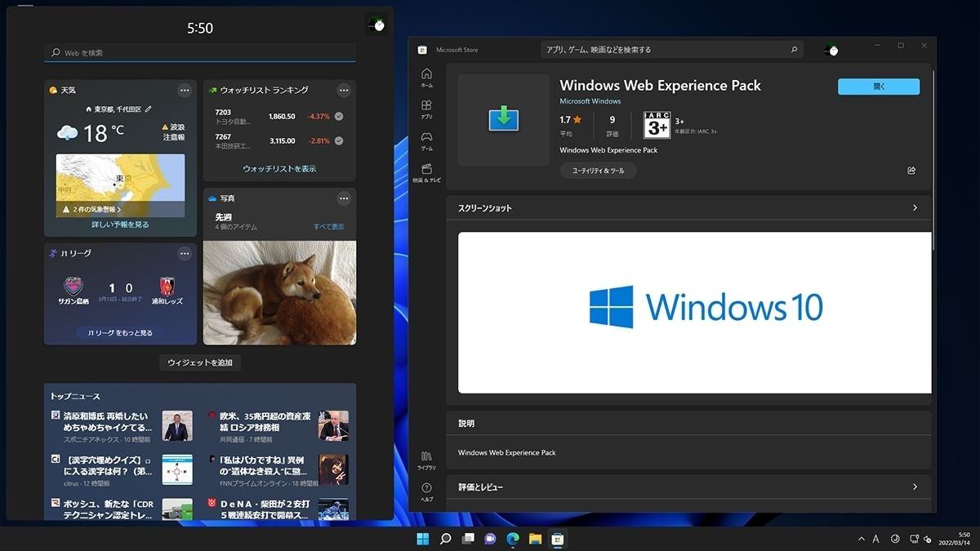Click the Sagan Tosu vs Urawa Reds score
Viewport: 980px width, 551px height.
click(120, 288)
